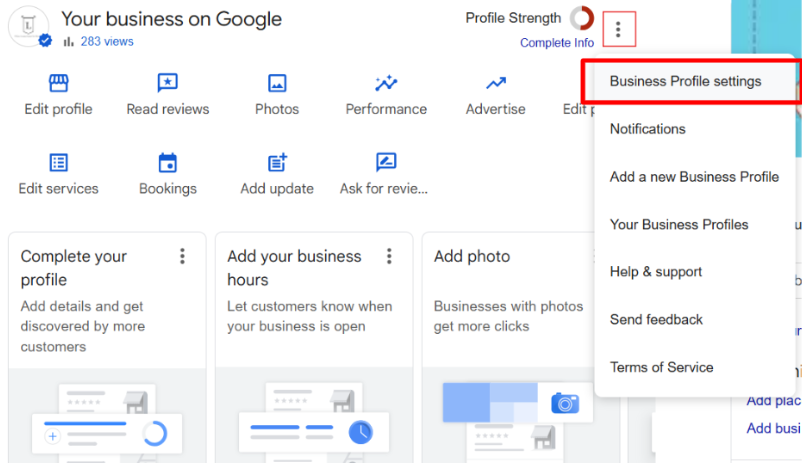The width and height of the screenshot is (802, 463).
Task: Select Business Profile settings menu item
Action: pos(685,81)
